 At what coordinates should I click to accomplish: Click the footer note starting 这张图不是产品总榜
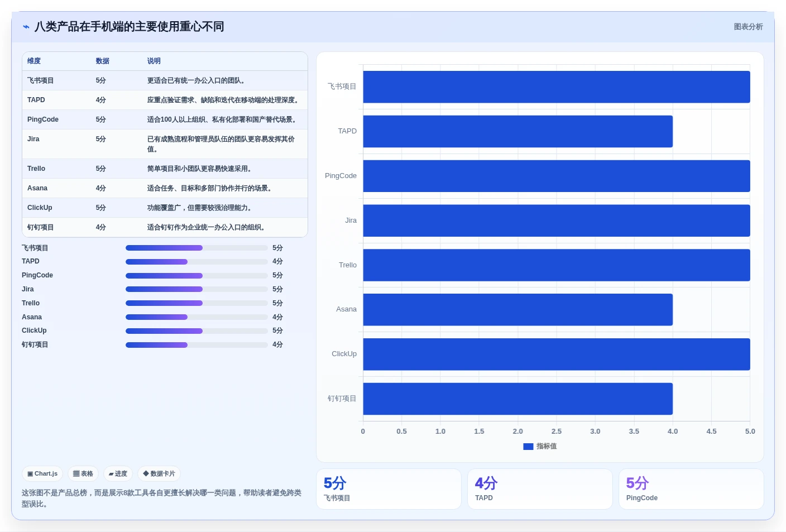[162, 499]
